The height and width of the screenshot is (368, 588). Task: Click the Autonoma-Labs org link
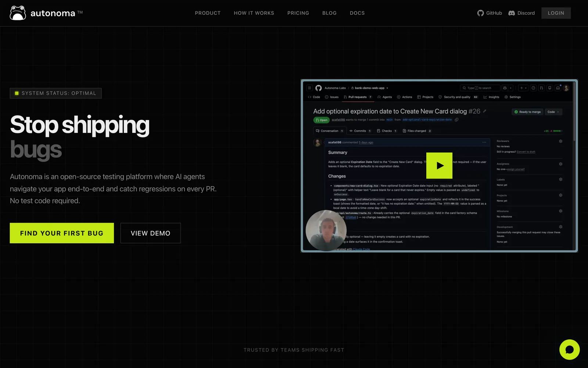tap(335, 88)
